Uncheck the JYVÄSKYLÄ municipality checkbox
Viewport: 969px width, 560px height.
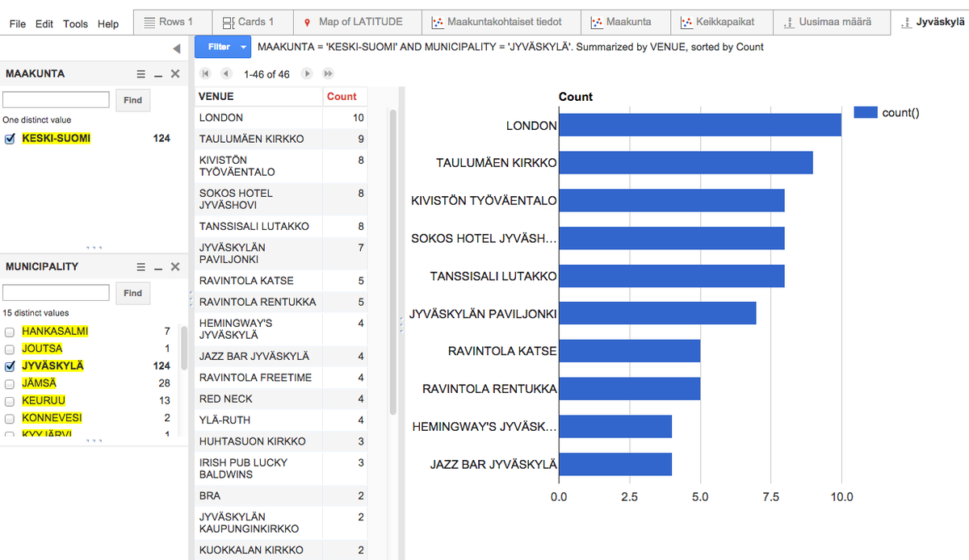click(10, 366)
